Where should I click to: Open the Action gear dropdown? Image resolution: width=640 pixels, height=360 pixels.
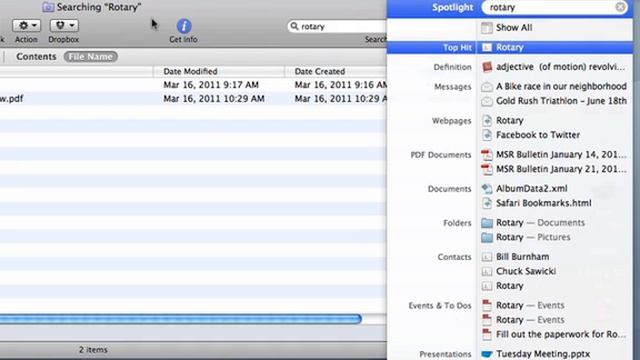pos(26,25)
